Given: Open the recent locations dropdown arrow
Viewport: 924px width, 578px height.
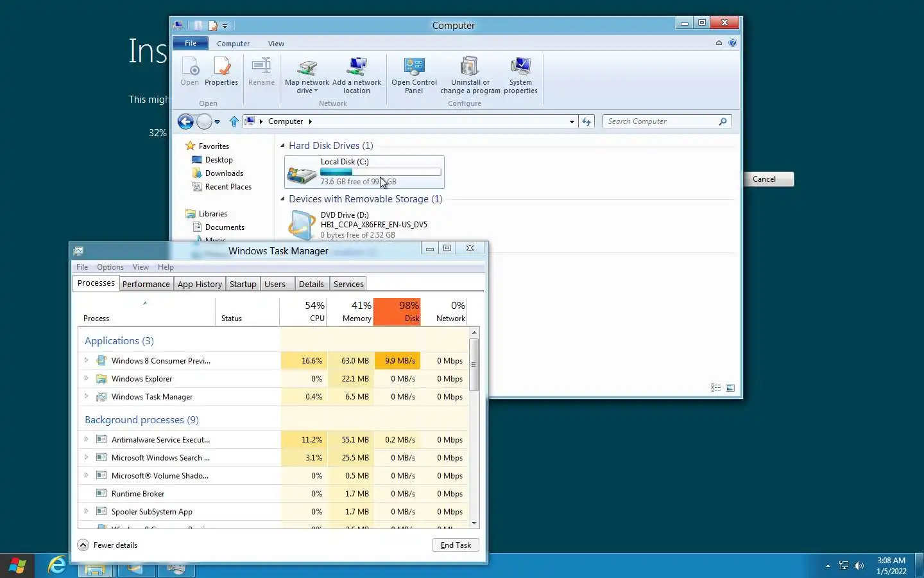Looking at the screenshot, I should coord(217,121).
